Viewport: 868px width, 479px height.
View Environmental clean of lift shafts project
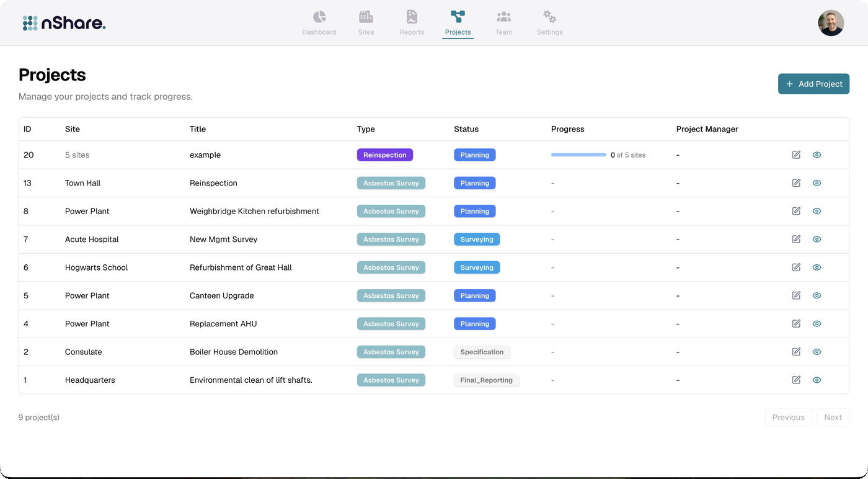[817, 380]
